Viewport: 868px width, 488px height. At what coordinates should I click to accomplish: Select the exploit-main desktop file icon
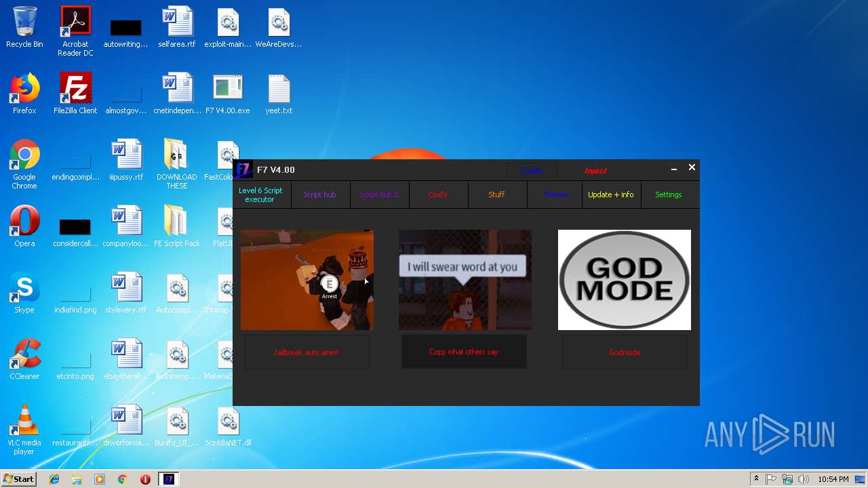(x=228, y=27)
